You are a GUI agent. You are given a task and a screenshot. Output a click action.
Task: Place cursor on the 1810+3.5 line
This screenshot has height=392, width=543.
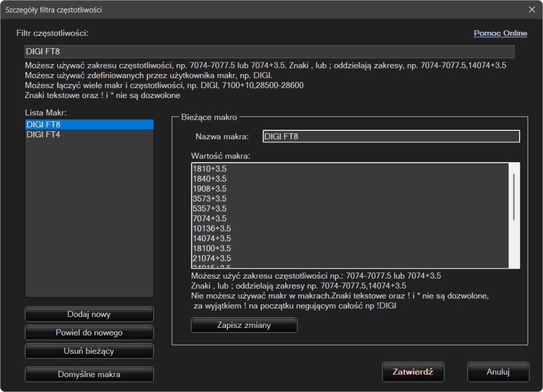[x=209, y=168]
